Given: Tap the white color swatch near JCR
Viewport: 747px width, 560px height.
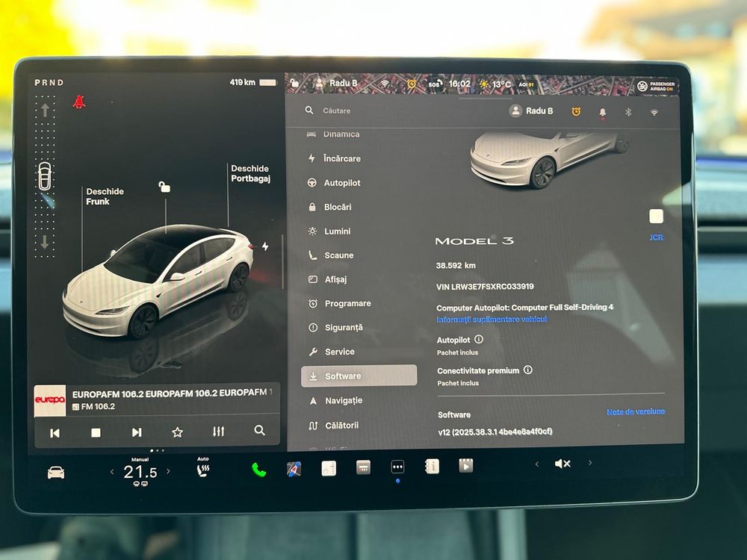Looking at the screenshot, I should 656,217.
